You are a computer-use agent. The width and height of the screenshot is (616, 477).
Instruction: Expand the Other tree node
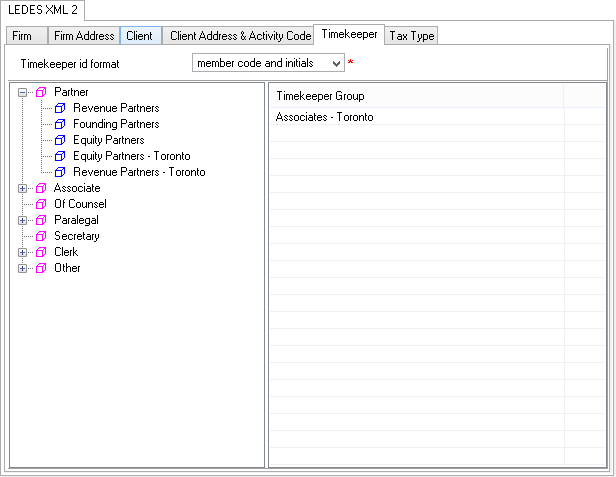pos(22,268)
